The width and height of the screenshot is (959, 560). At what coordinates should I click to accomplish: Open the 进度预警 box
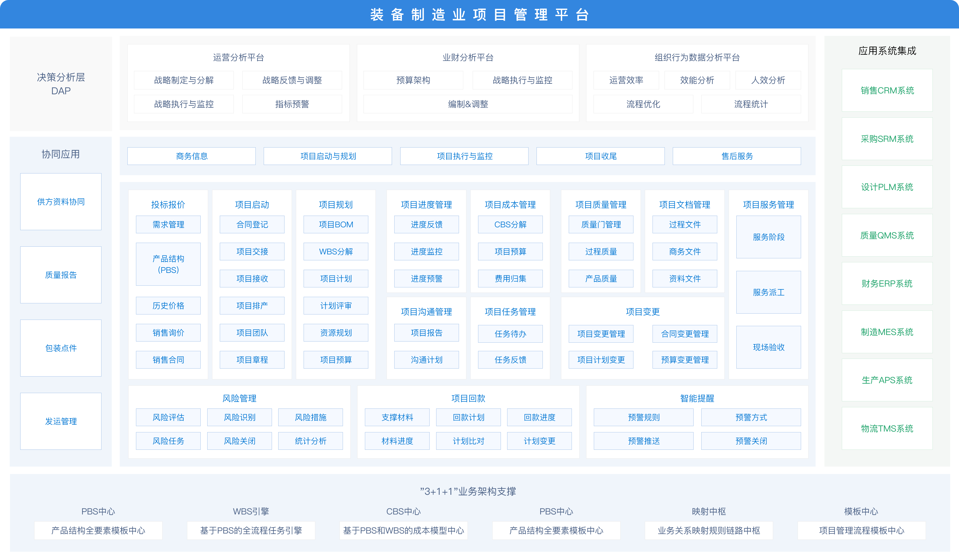coord(426,279)
